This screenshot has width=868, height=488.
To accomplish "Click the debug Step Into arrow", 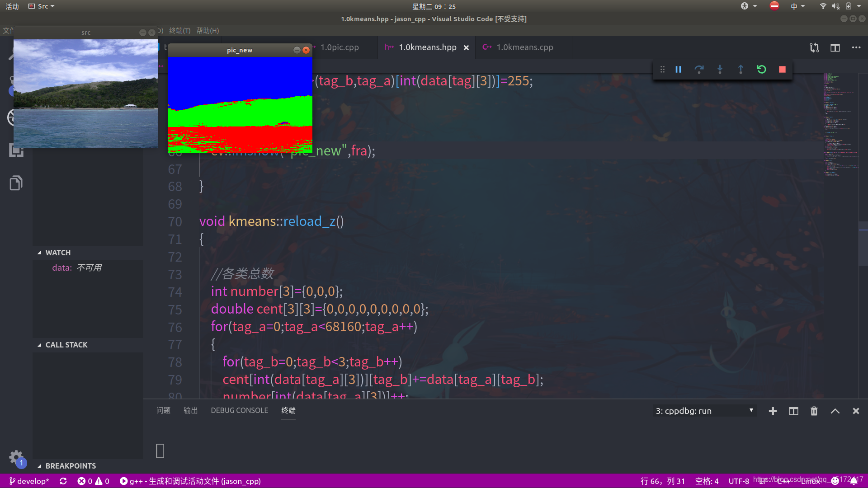I will tap(720, 70).
